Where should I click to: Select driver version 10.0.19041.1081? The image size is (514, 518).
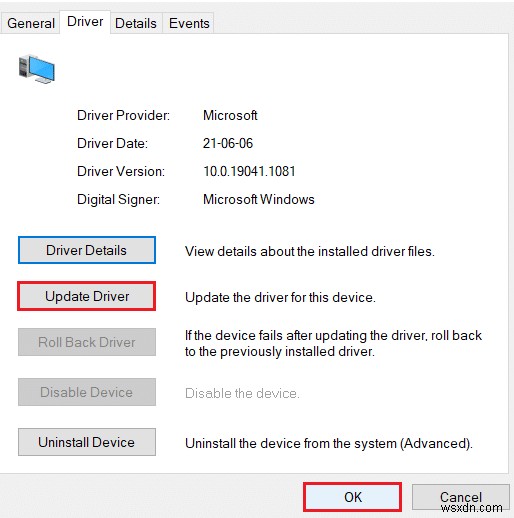(249, 171)
